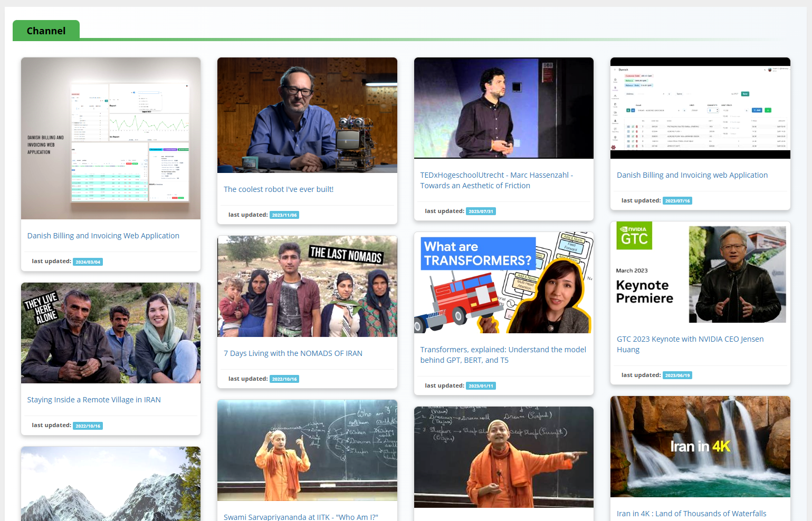Screen dimensions: 812x521
Task: Click the Who Am I lecture blackboard thumbnail
Action: [307, 450]
